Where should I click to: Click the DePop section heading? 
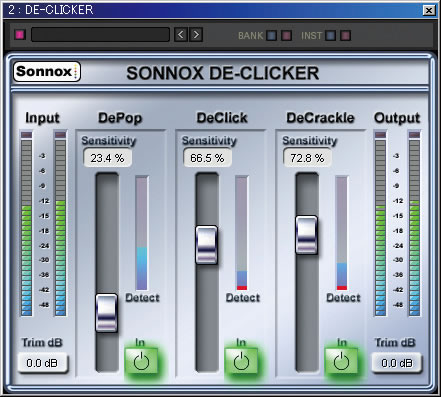click(120, 118)
